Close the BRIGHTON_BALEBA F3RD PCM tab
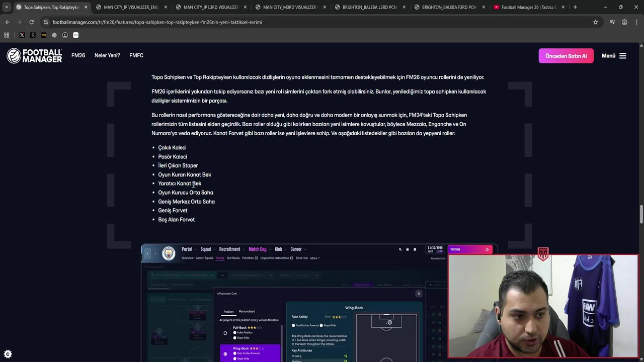The height and width of the screenshot is (362, 644). click(x=484, y=7)
